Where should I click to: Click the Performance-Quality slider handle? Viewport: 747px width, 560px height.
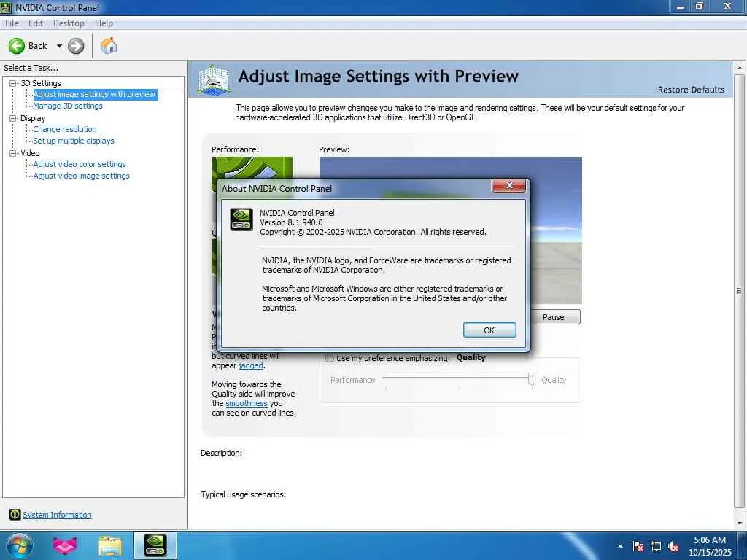coord(532,379)
